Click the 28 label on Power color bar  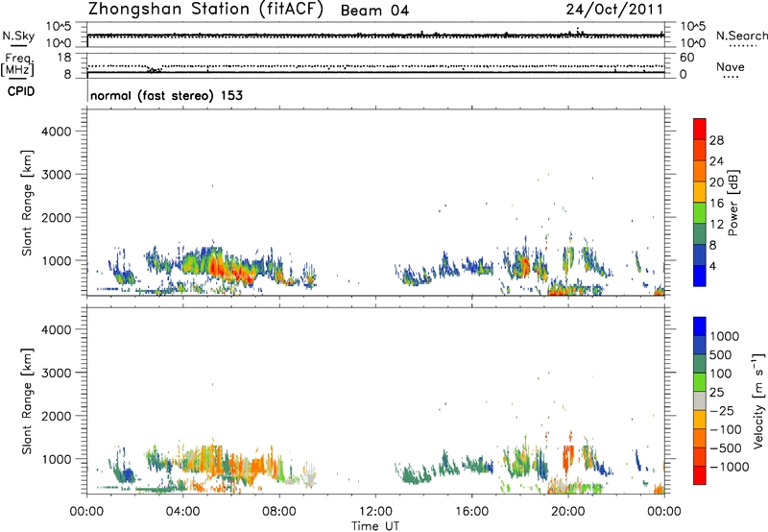716,140
